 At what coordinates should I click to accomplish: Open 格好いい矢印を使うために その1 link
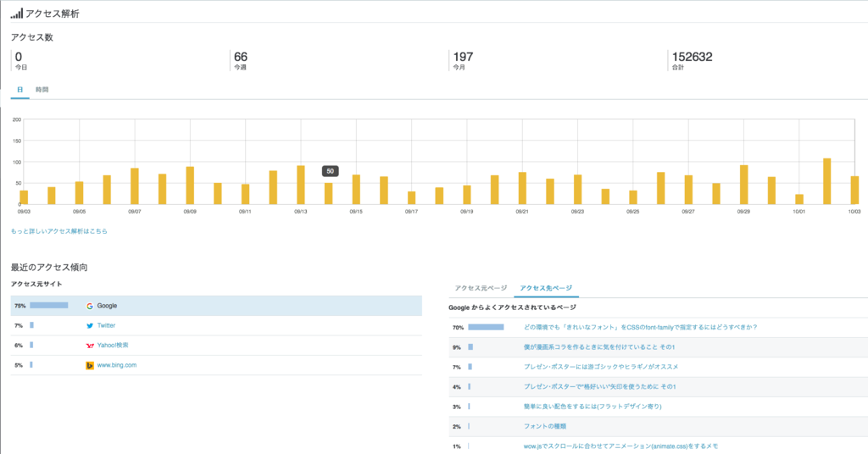click(600, 386)
